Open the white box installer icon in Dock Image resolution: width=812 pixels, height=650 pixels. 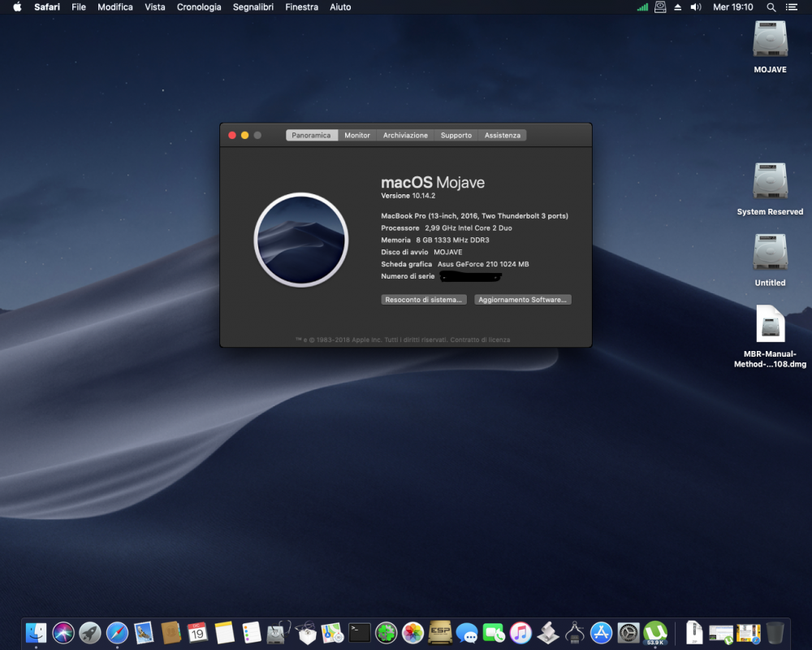305,632
